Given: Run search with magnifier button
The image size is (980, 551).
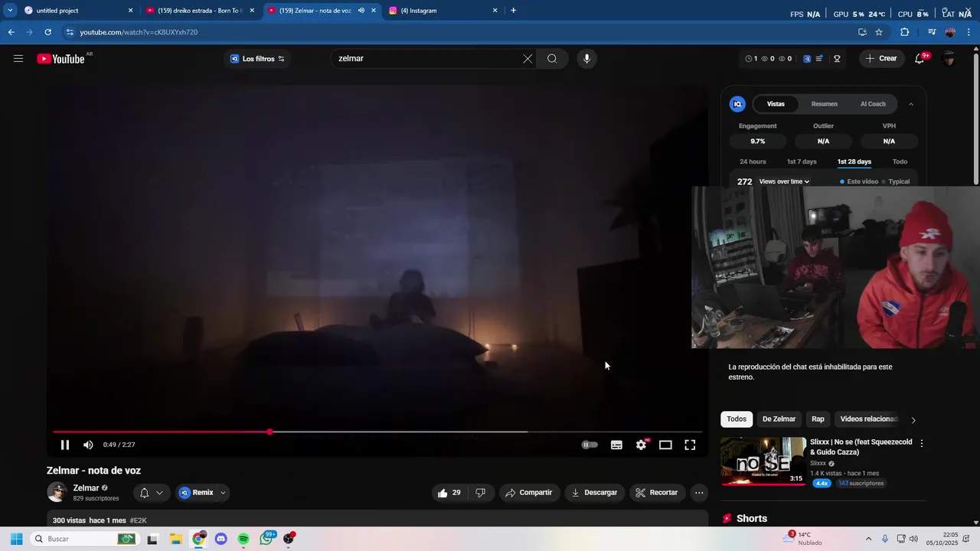Looking at the screenshot, I should click(552, 59).
